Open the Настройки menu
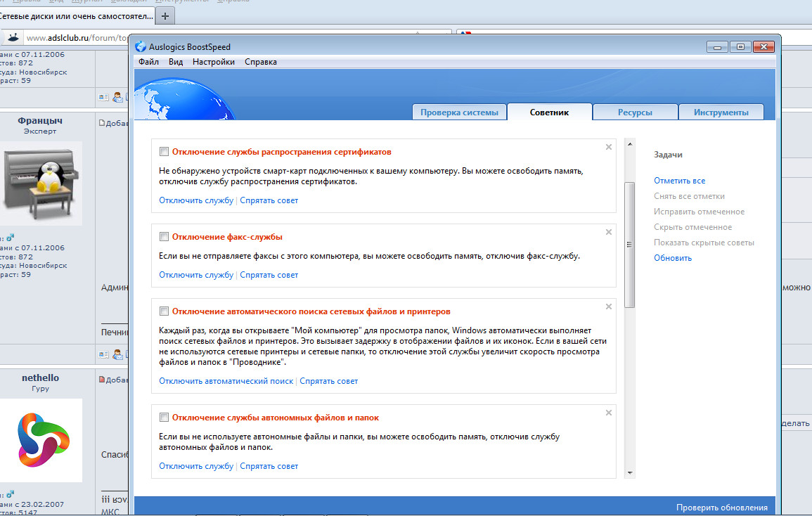Viewport: 812px width, 516px height. coord(214,62)
